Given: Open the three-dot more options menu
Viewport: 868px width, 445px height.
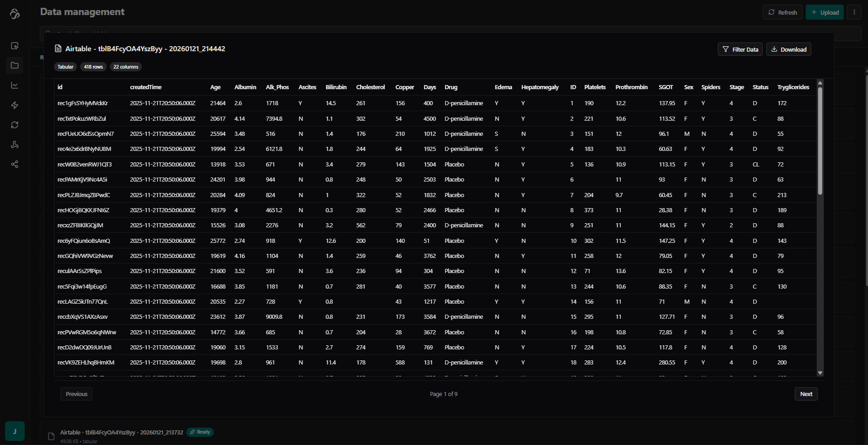Looking at the screenshot, I should click(854, 12).
